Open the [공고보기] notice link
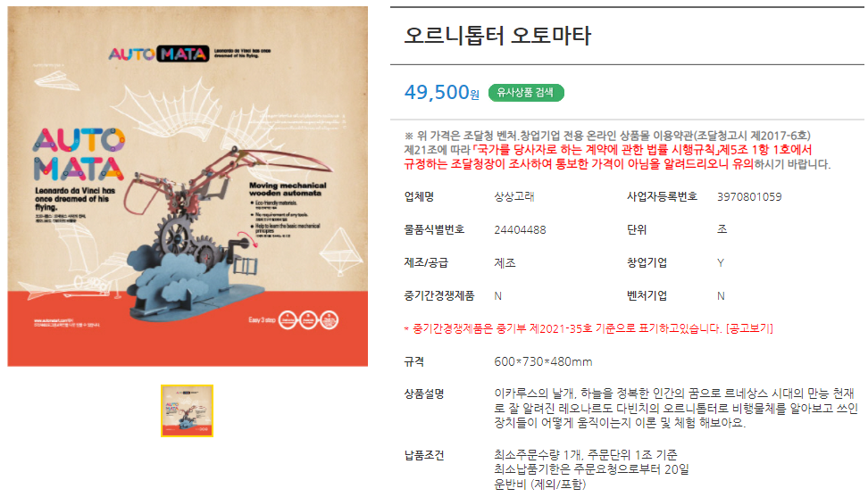Viewport: 868px width, 497px height. tap(749, 328)
